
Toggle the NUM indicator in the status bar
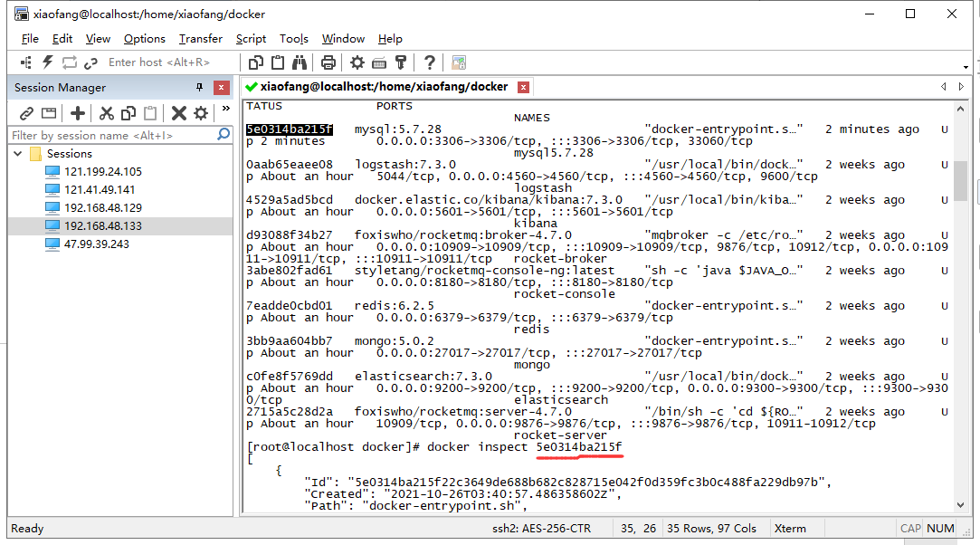(x=940, y=528)
